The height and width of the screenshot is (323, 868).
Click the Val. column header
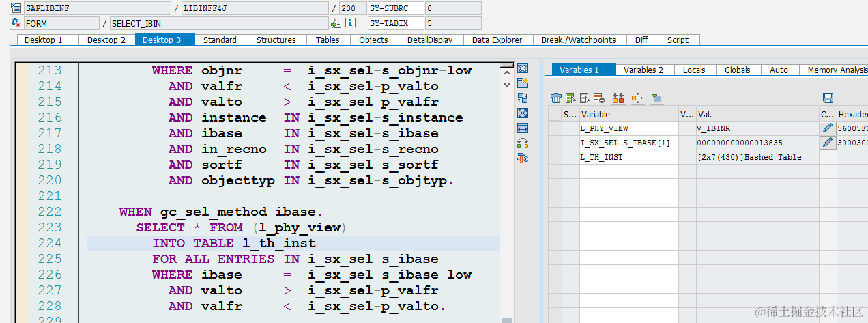coord(757,114)
